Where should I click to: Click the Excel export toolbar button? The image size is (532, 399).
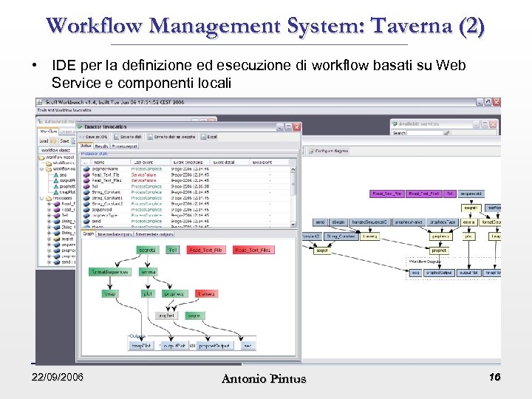[208, 137]
